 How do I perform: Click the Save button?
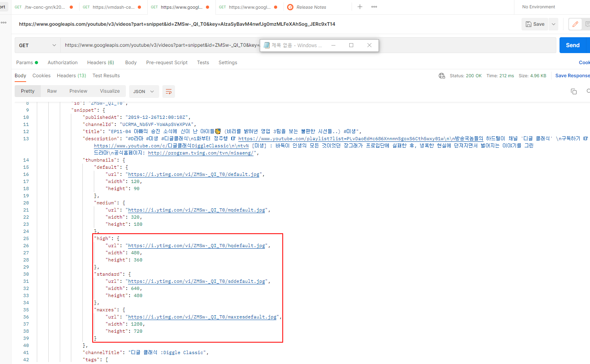coord(535,24)
